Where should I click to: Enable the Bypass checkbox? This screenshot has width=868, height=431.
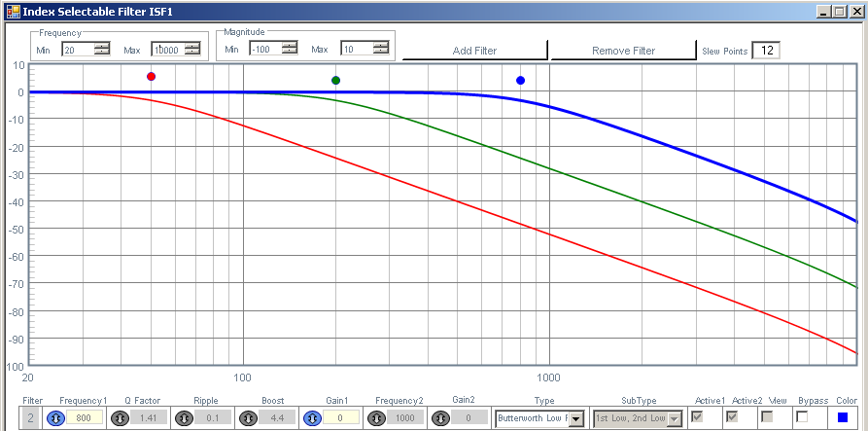click(x=802, y=416)
